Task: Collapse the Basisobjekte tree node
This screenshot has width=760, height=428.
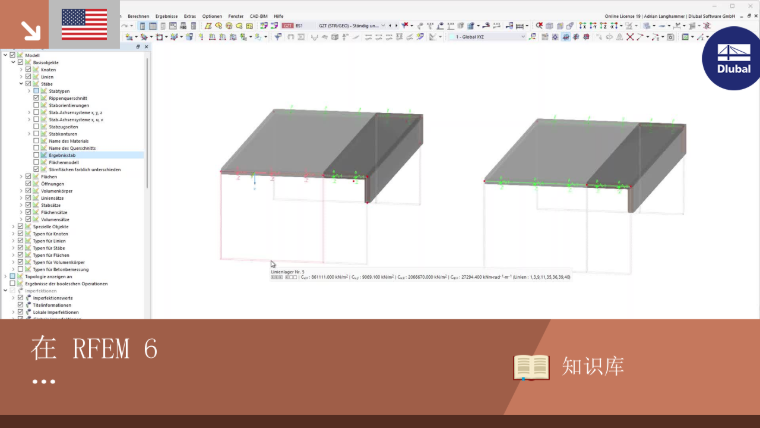Action: (x=13, y=62)
